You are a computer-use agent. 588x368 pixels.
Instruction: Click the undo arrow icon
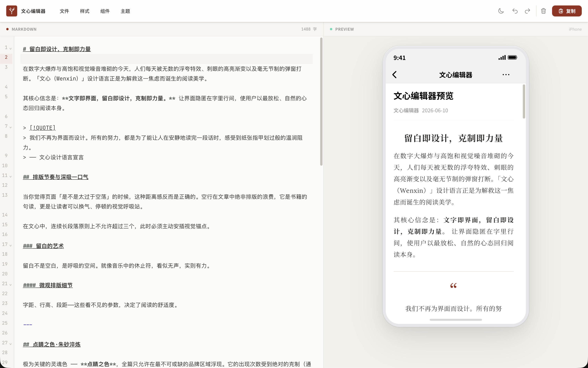click(515, 11)
